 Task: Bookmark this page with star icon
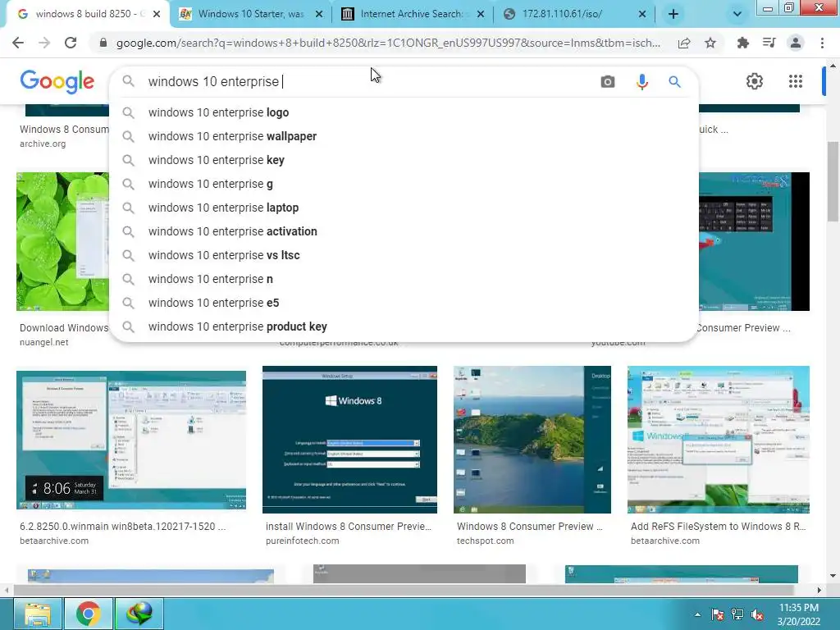point(710,43)
